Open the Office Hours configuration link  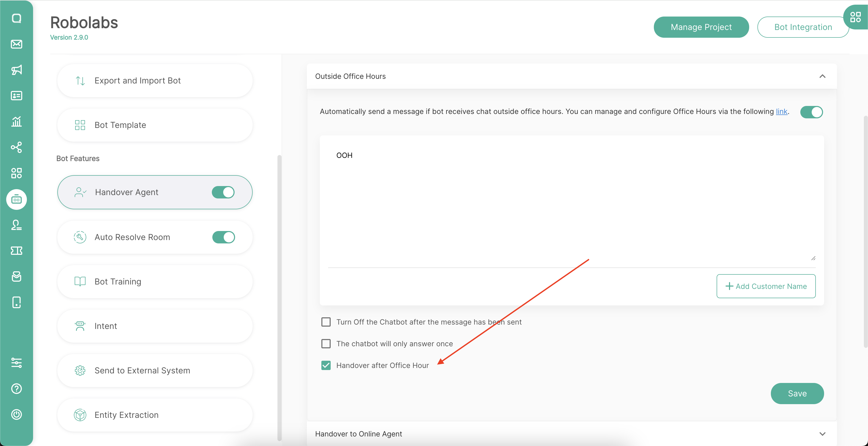coord(781,112)
